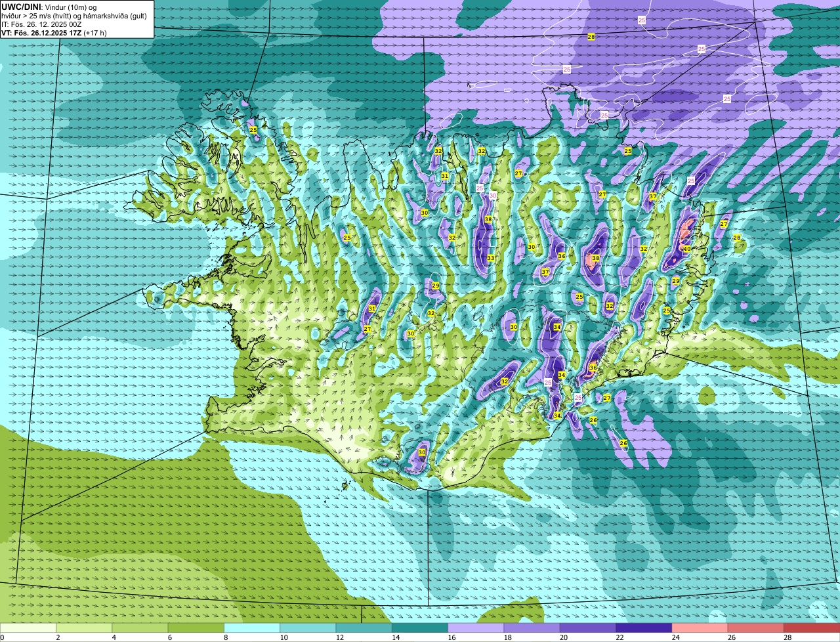Screen dimensions: 840x642
Task: Click the legend scale value '18'
Action: point(508,637)
